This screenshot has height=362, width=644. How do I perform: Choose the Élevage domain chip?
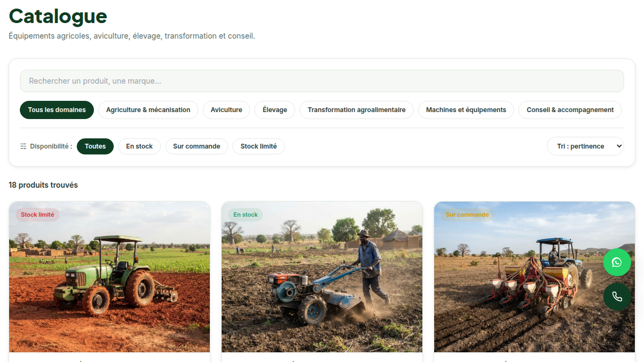coord(275,110)
